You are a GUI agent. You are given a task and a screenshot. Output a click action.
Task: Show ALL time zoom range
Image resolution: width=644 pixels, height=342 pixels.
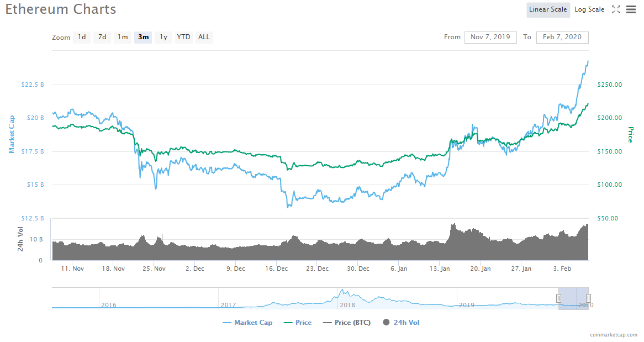click(204, 37)
